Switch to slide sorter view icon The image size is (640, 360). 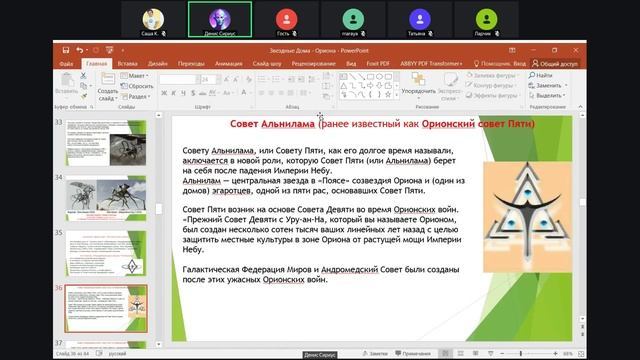[x=460, y=353]
